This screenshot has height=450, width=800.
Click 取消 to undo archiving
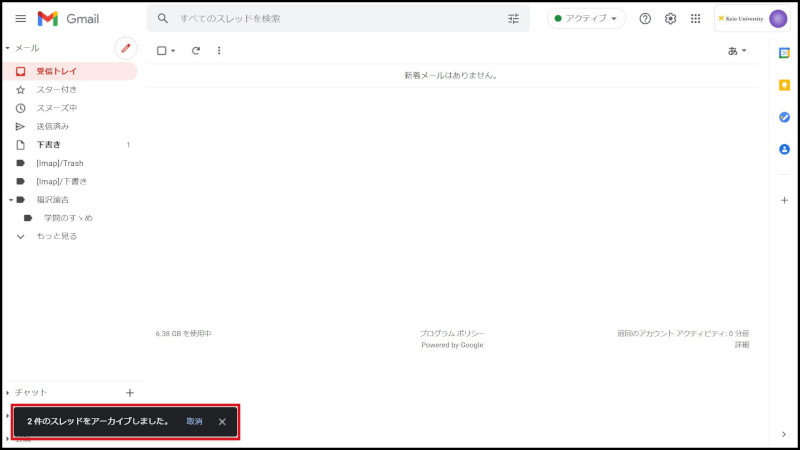tap(194, 422)
